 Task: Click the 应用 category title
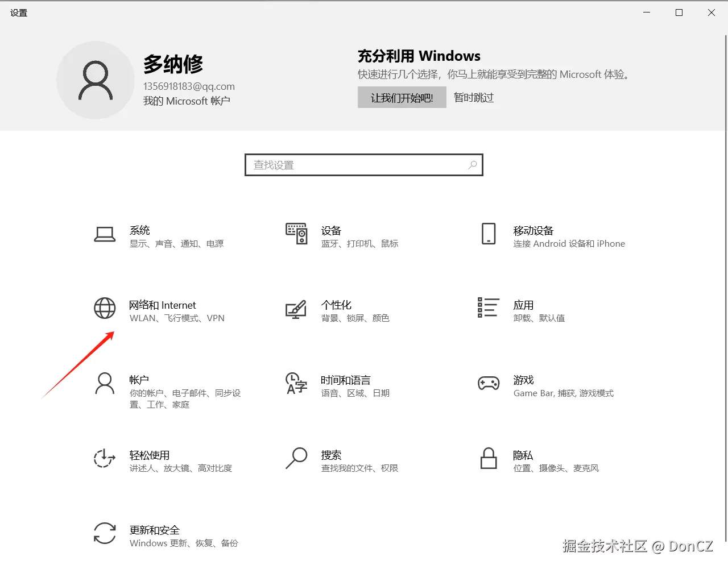pos(523,305)
